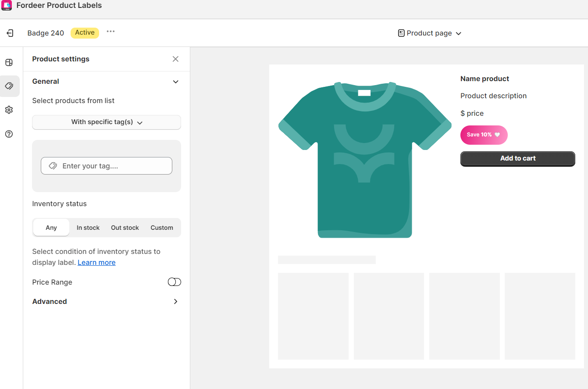
Task: Click the three-dot more actions icon
Action: [110, 32]
